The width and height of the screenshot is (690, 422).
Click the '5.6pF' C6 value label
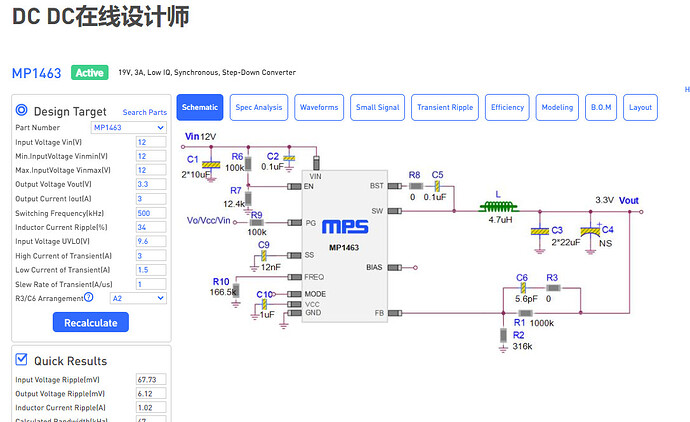526,299
